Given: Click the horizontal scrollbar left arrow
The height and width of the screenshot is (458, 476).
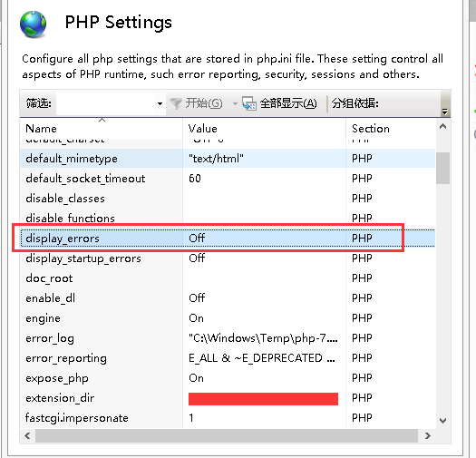Looking at the screenshot, I should (x=27, y=436).
